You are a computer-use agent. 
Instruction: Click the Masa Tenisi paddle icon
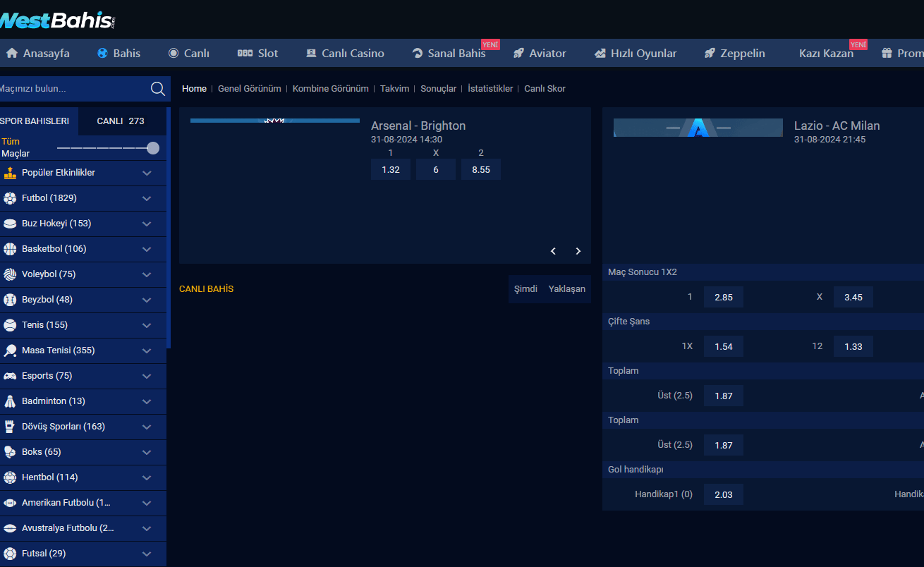(x=10, y=350)
